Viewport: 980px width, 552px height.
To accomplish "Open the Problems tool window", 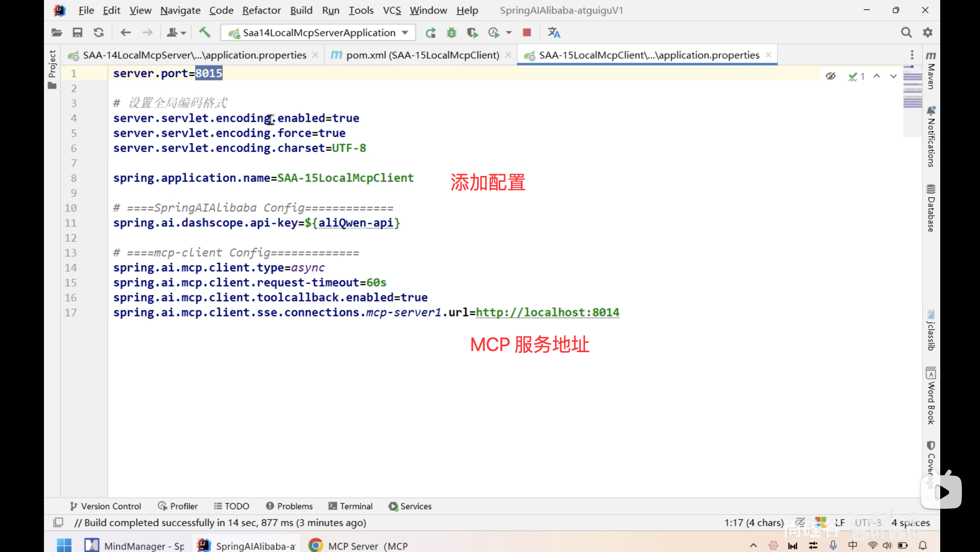I will pos(289,506).
